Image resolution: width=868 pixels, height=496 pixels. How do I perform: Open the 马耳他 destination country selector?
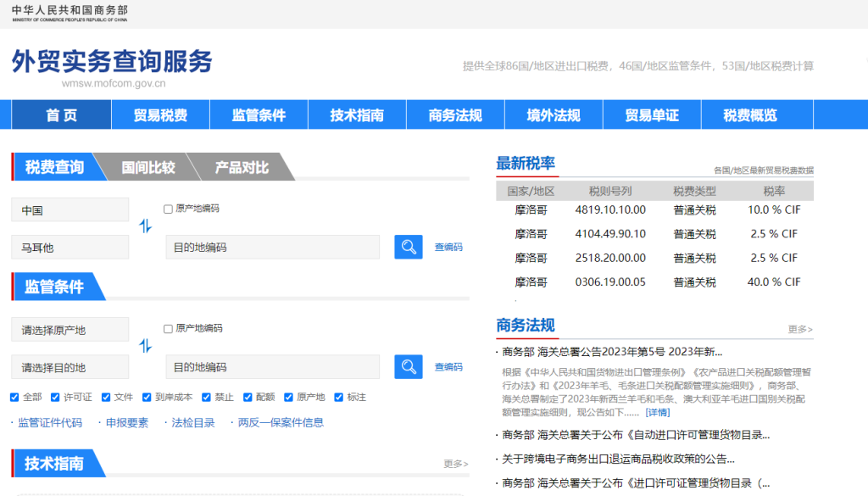coord(70,247)
